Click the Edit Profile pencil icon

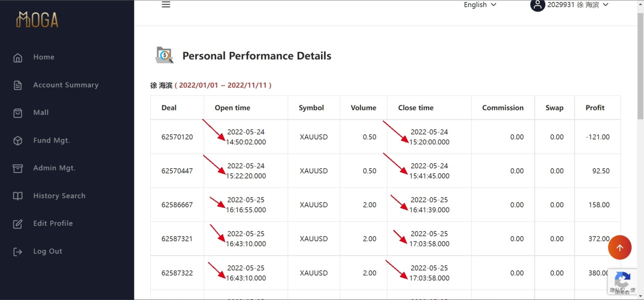[18, 224]
